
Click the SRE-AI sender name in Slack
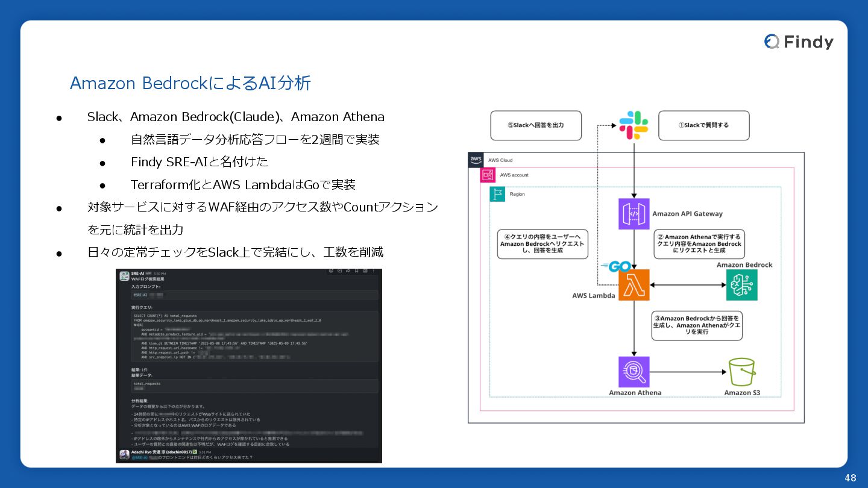pos(137,274)
